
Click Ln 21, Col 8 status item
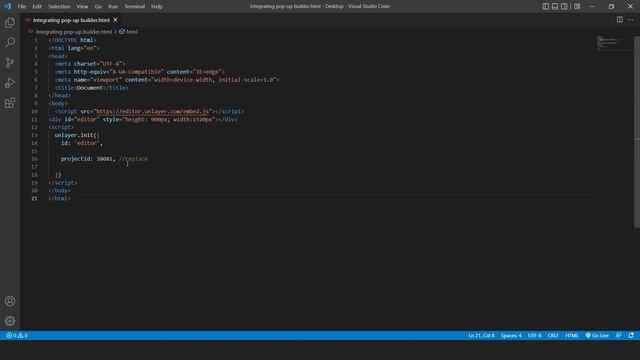(481, 336)
